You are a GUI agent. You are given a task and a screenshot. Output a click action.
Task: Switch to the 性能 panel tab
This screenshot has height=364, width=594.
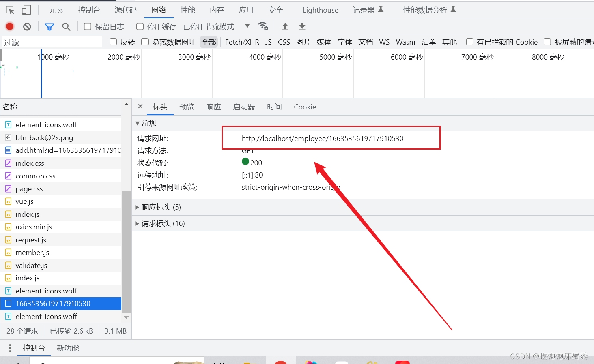(x=187, y=10)
